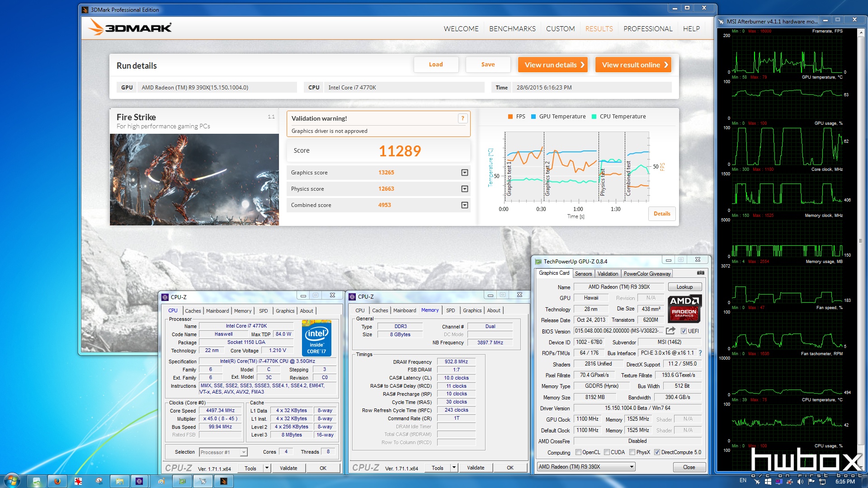Click the FPS monitor tray icon showing 60
The height and width of the screenshot is (488, 868).
click(x=779, y=482)
